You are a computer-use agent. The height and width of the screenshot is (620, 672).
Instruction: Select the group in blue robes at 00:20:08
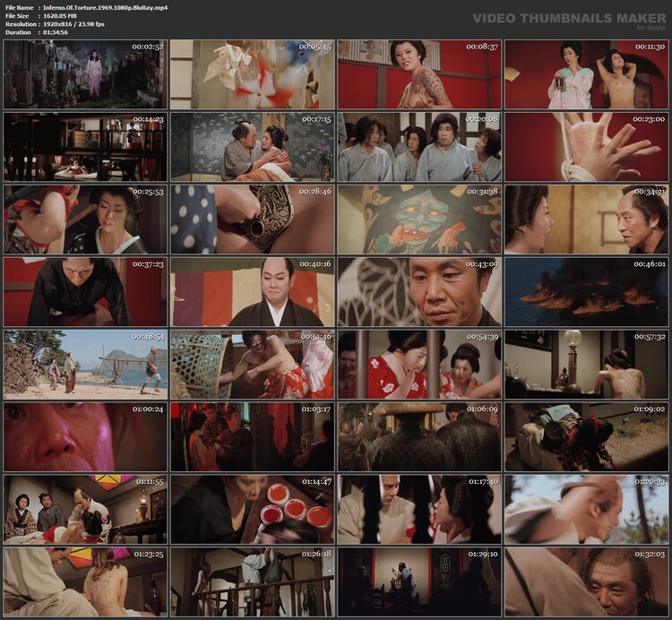click(x=419, y=147)
